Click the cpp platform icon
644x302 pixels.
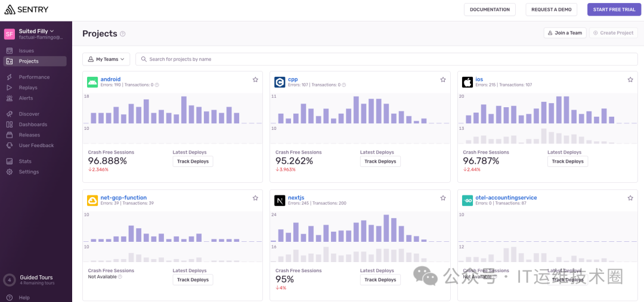coord(280,82)
